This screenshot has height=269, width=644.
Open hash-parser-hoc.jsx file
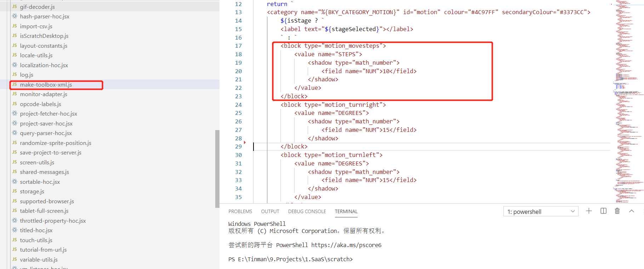45,16
